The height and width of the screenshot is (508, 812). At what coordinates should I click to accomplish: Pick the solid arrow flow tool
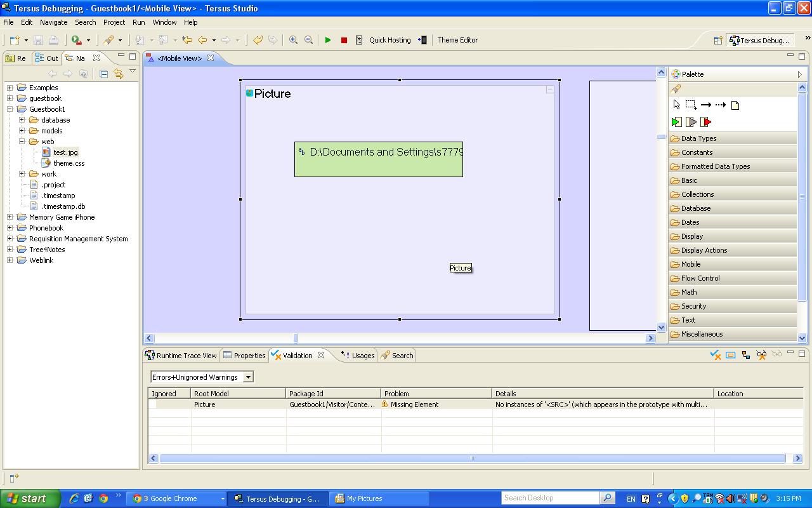point(705,105)
